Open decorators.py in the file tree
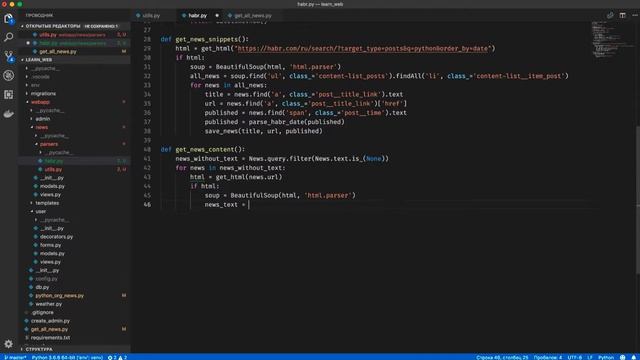The height and width of the screenshot is (360, 640). [x=56, y=237]
